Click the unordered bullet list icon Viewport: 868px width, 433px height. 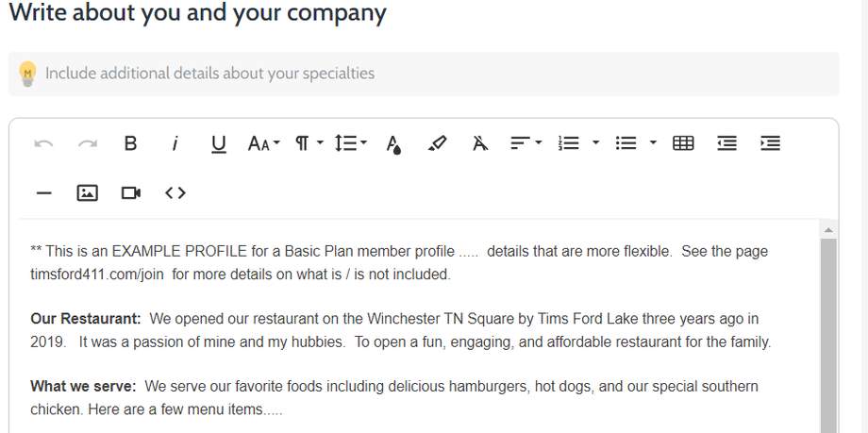[626, 143]
